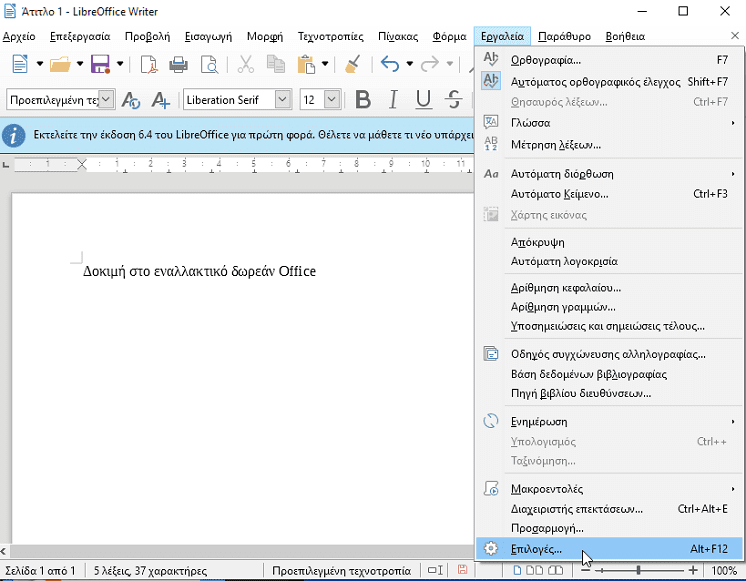The width and height of the screenshot is (746, 581).
Task: Click Clone Formatting paintbrush icon
Action: tap(353, 64)
